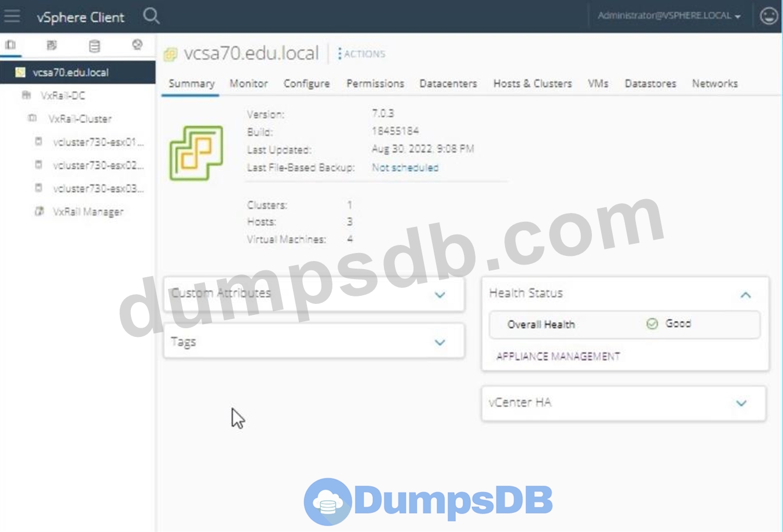Select the VxRail-Cluster tree item
Screen dimensions: 783x532
tap(79, 119)
